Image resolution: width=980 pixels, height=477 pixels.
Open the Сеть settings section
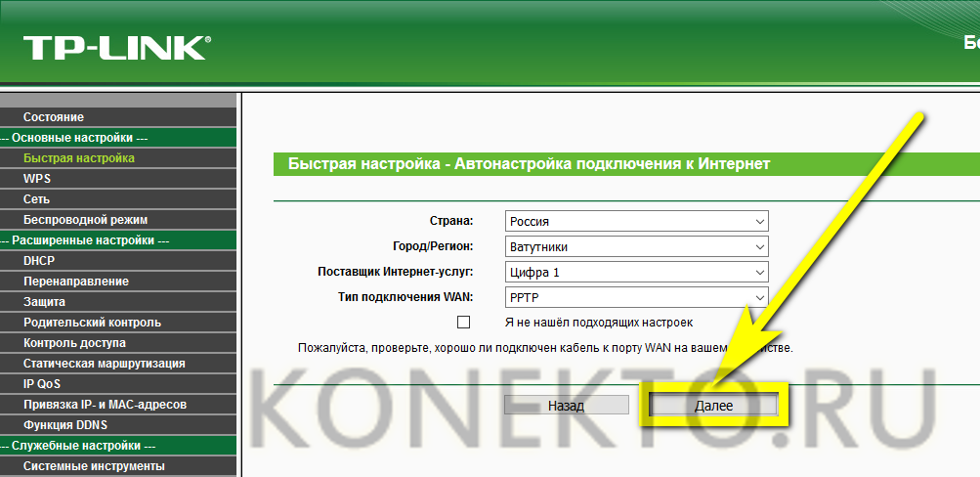tap(118, 199)
